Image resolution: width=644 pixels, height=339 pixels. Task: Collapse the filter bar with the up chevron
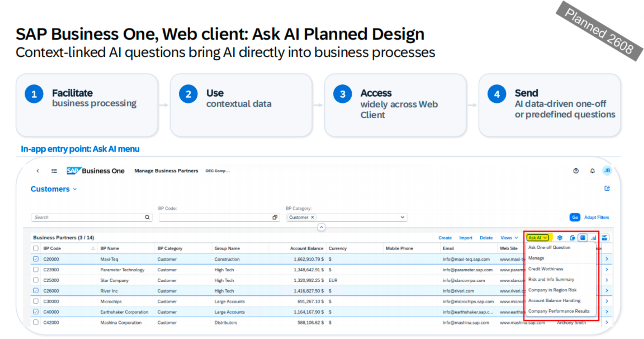click(x=321, y=227)
